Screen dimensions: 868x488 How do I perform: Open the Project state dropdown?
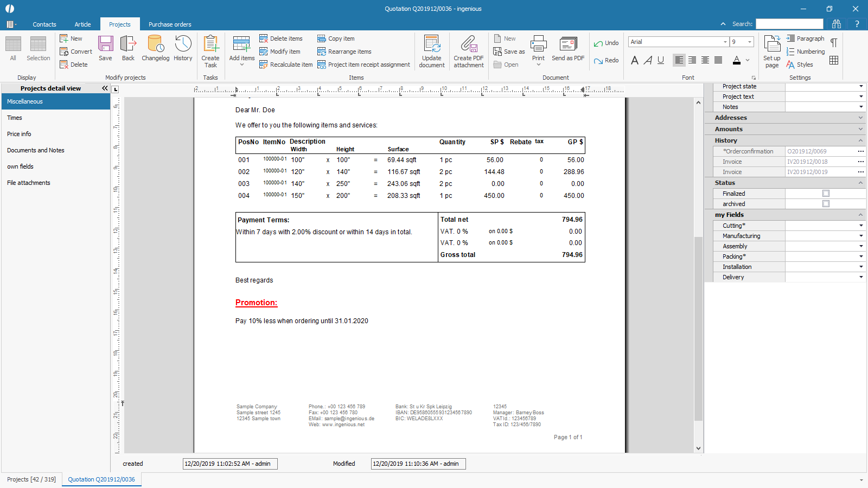click(861, 86)
